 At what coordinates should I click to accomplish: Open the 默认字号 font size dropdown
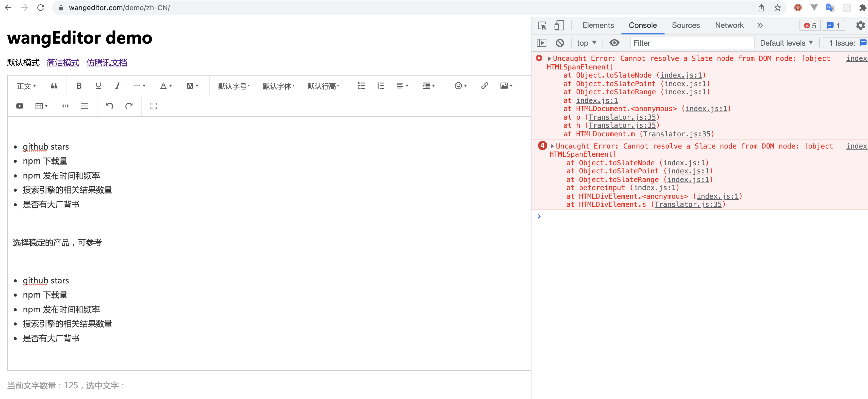(234, 86)
